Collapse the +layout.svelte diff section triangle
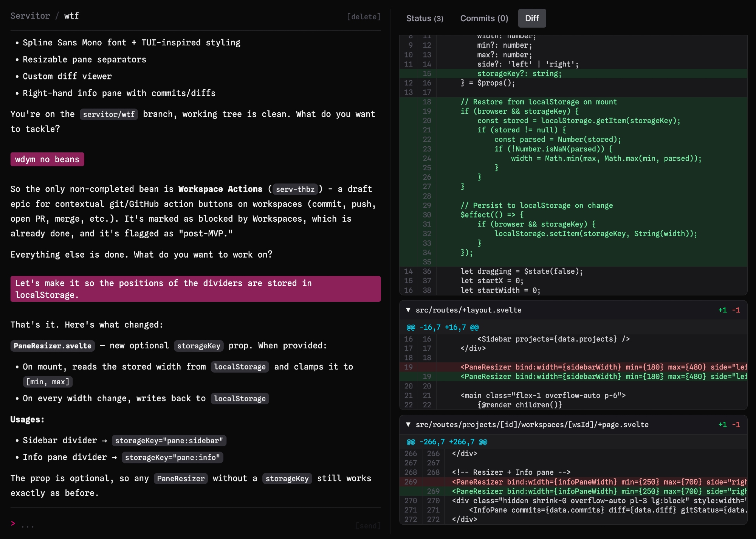 coord(408,310)
